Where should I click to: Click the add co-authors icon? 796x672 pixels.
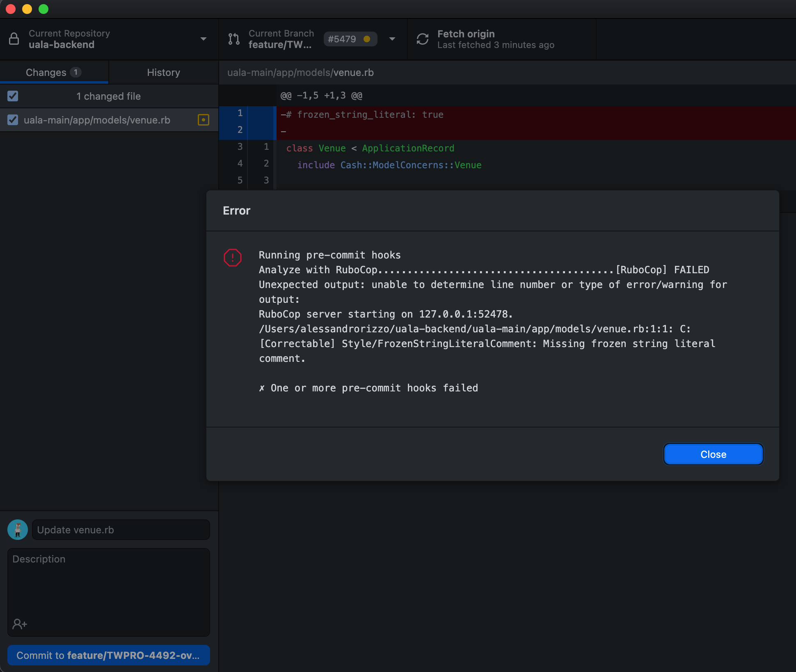pyautogui.click(x=20, y=624)
